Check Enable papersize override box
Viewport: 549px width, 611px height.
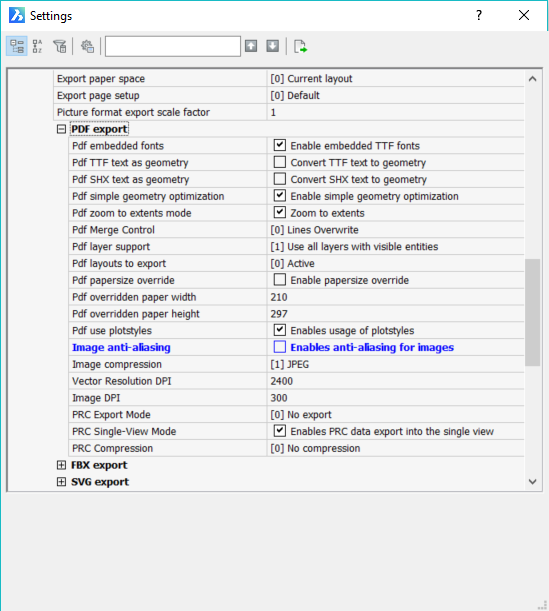pyautogui.click(x=280, y=280)
